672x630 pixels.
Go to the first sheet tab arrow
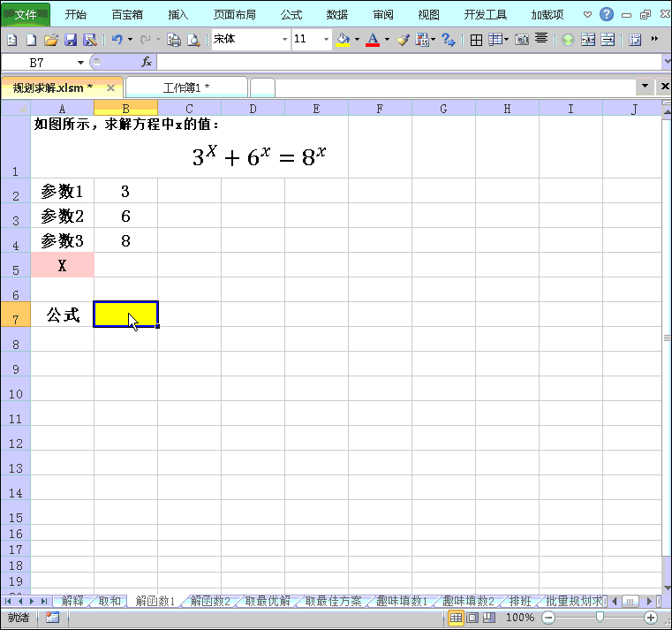point(8,601)
